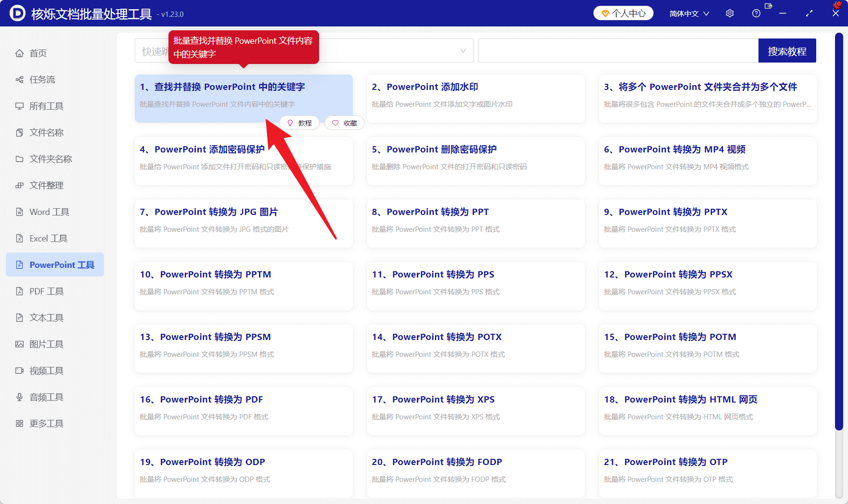
Task: Open PowerPoint 删除密码保护 tool card
Action: (x=475, y=161)
